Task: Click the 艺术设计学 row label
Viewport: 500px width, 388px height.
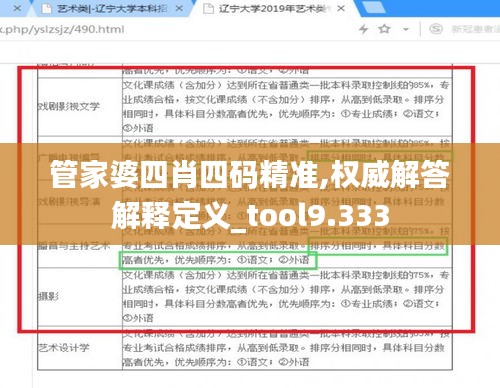Action: click(63, 348)
